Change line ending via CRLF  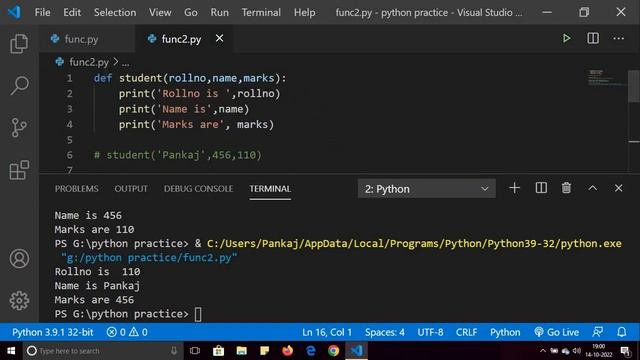point(467,332)
